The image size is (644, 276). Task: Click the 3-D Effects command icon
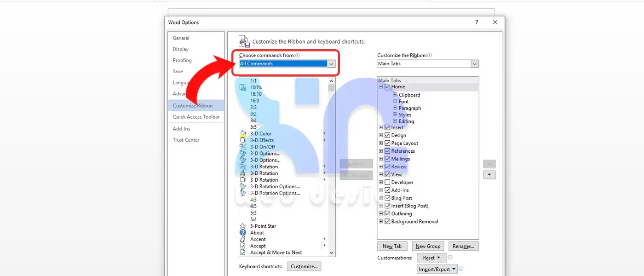(x=243, y=140)
